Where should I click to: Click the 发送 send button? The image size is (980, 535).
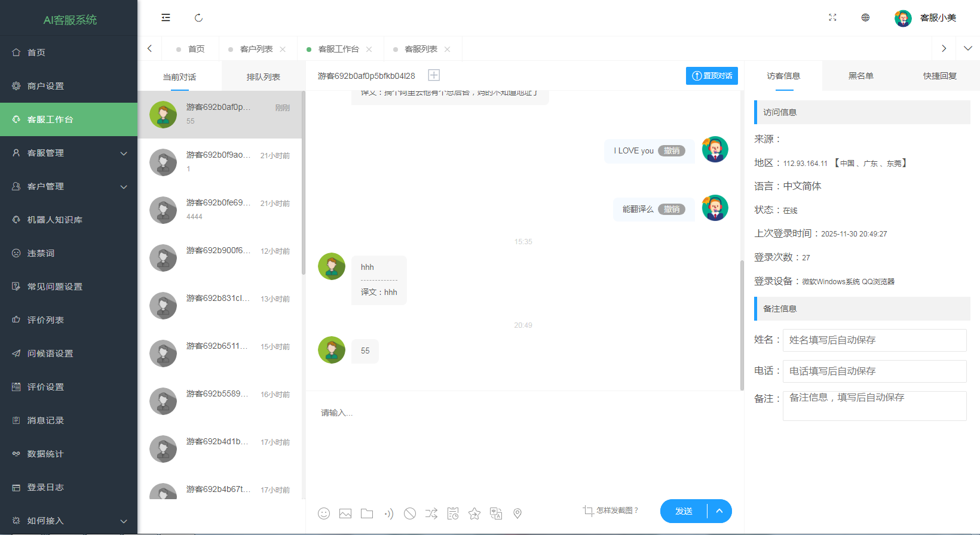(x=684, y=511)
